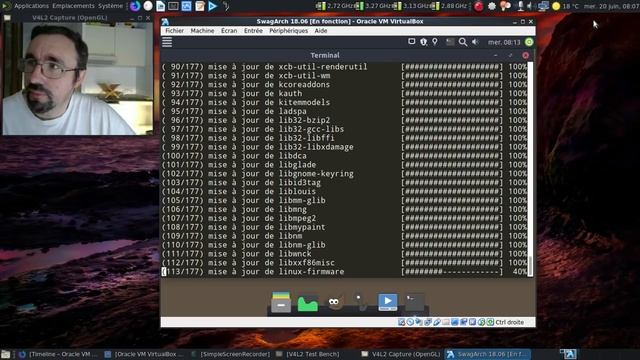Click the round white launcher in top panel
The image size is (640, 360).
(x=148, y=6)
